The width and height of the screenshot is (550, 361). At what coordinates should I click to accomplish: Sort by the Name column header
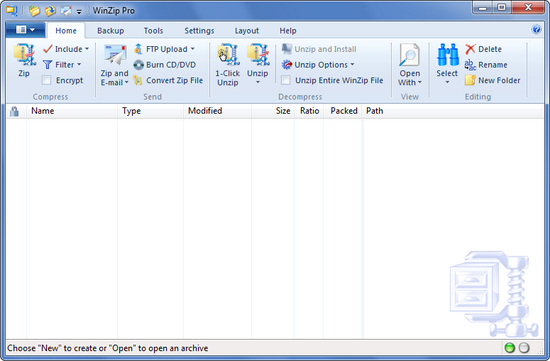click(72, 111)
